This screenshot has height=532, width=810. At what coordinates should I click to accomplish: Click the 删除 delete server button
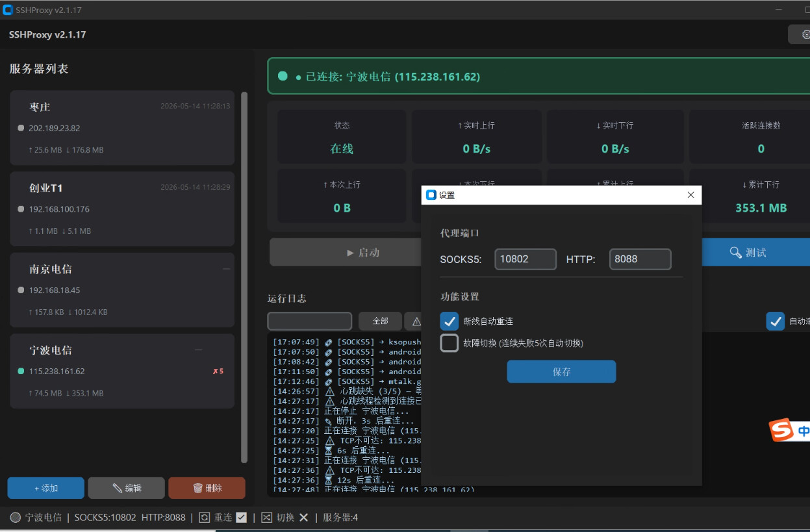207,488
